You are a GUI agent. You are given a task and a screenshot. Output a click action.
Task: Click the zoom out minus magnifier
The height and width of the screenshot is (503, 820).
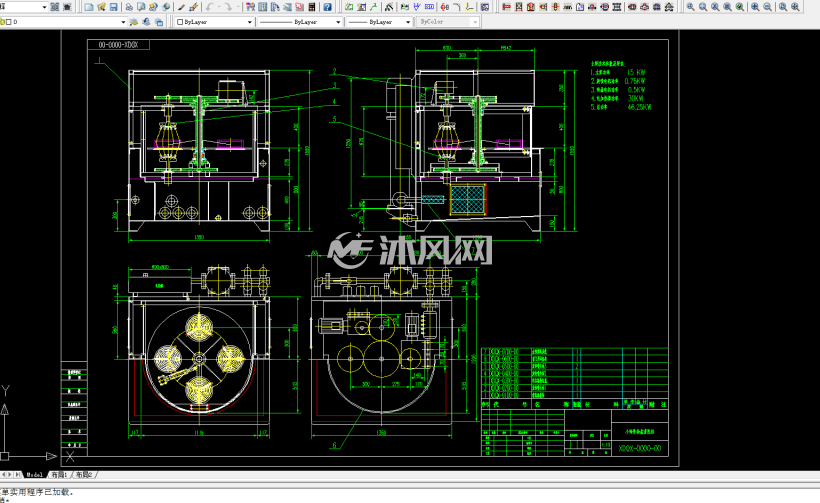coord(767,7)
